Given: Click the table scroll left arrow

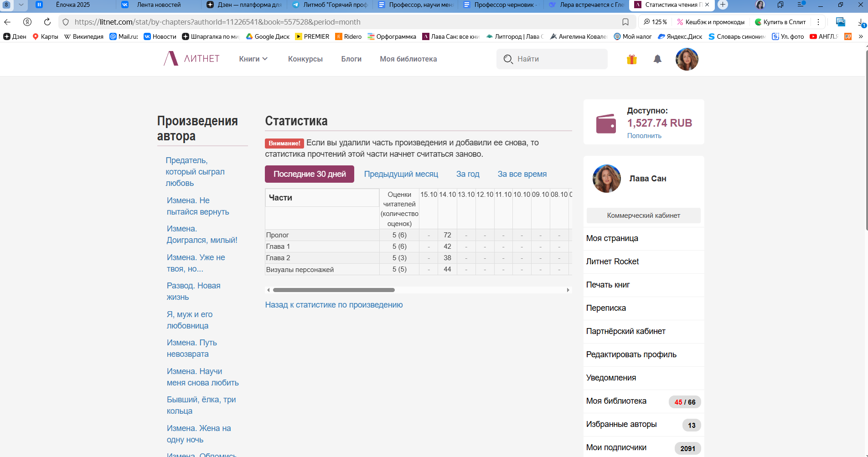Looking at the screenshot, I should click(x=269, y=290).
